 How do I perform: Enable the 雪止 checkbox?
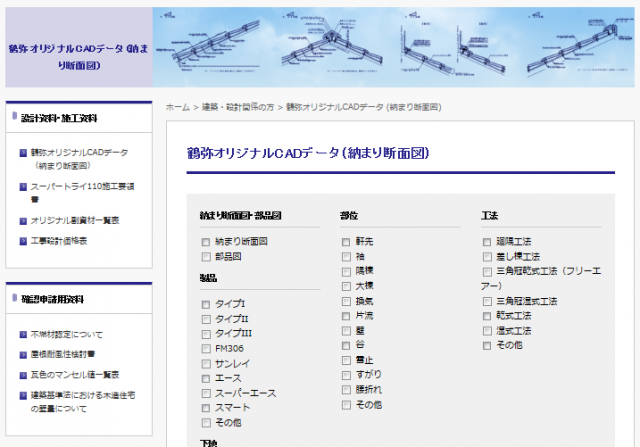346,360
